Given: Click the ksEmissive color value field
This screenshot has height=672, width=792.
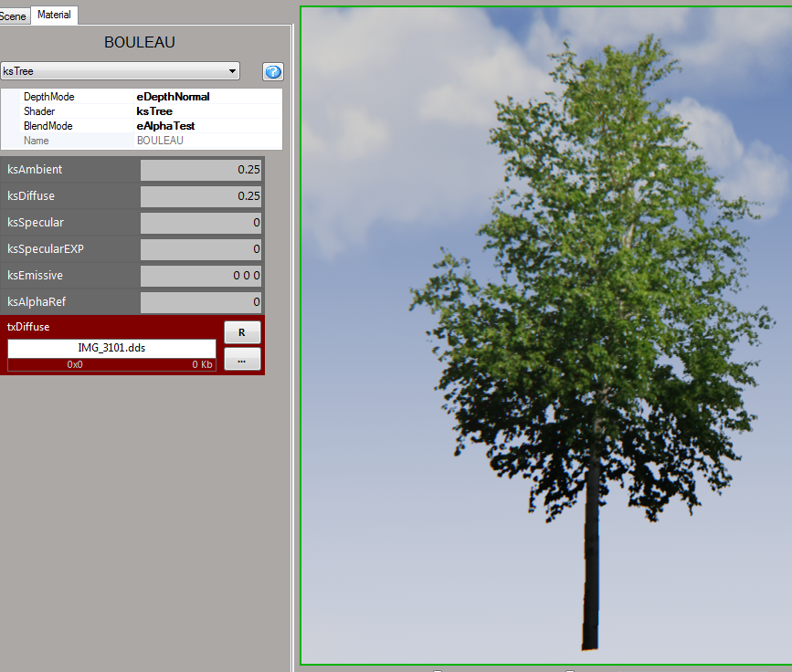Looking at the screenshot, I should (201, 276).
